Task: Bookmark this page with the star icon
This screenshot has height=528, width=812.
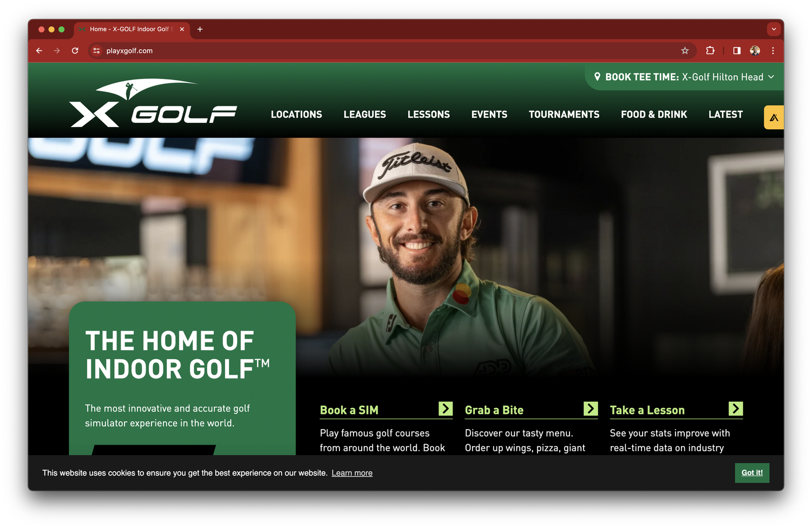Action: click(685, 51)
